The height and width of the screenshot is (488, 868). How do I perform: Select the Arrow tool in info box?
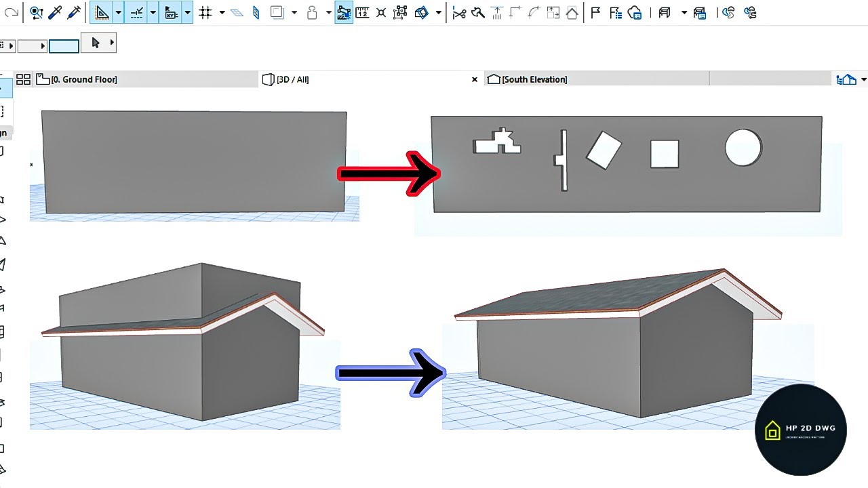(x=95, y=43)
